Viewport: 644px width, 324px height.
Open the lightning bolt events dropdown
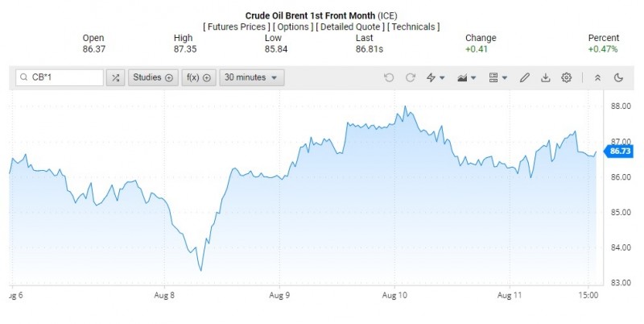coord(436,77)
